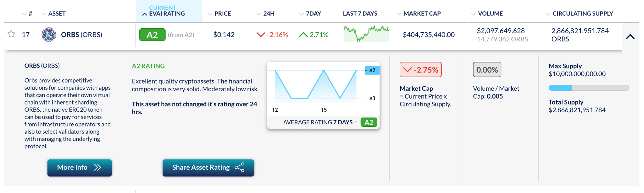Click the max supply progress bar

click(589, 88)
